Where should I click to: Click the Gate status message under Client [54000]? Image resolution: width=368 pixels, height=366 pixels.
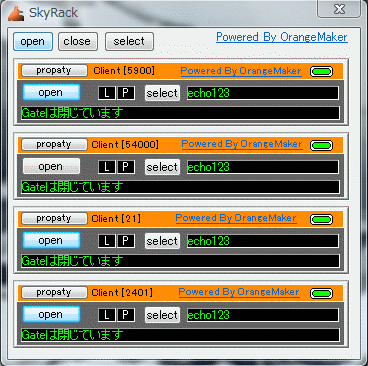(x=180, y=187)
